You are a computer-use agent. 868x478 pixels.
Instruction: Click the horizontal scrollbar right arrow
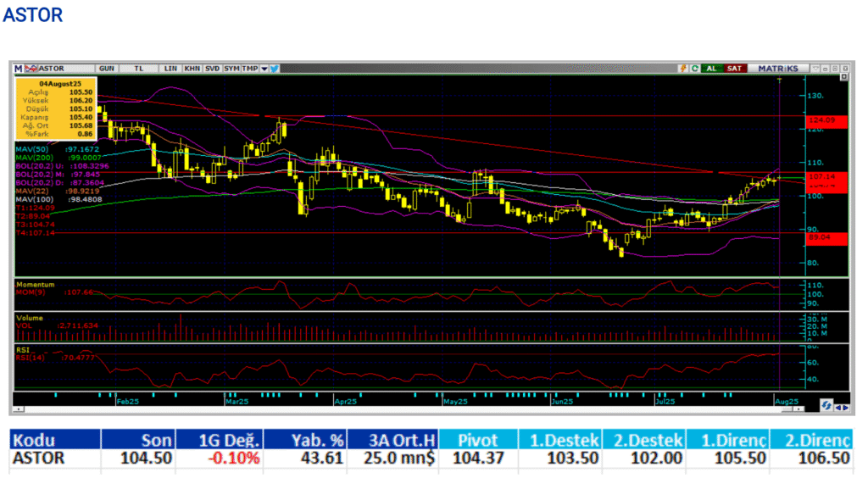(x=800, y=409)
